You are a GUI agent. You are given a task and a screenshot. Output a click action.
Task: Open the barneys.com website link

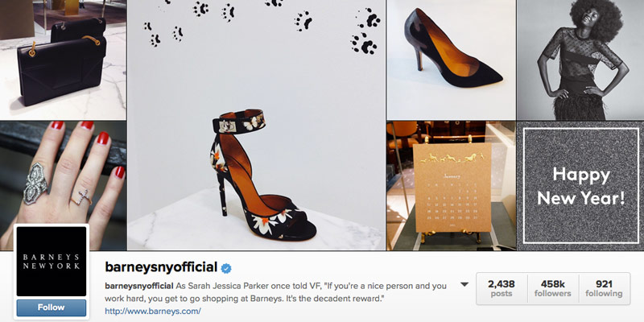tap(153, 311)
